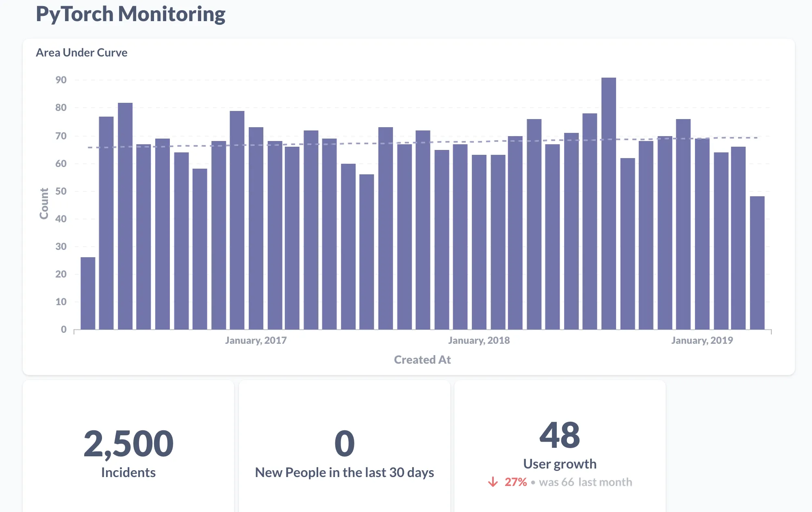
Task: Click the 27% decrease value
Action: tap(516, 482)
